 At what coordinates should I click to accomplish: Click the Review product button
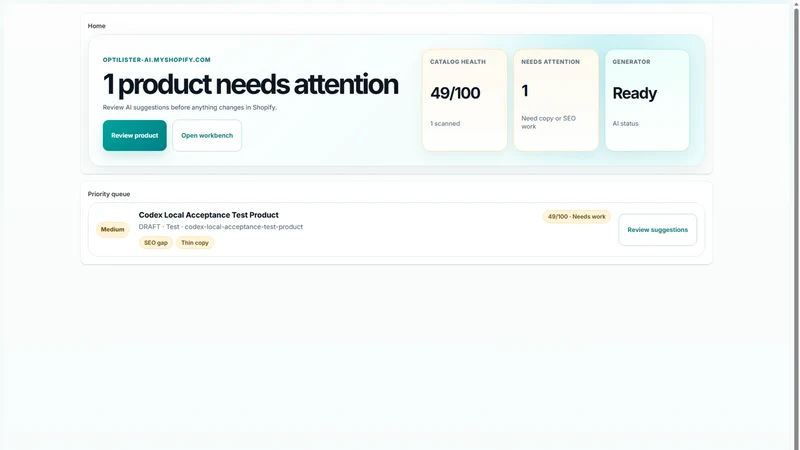(135, 135)
